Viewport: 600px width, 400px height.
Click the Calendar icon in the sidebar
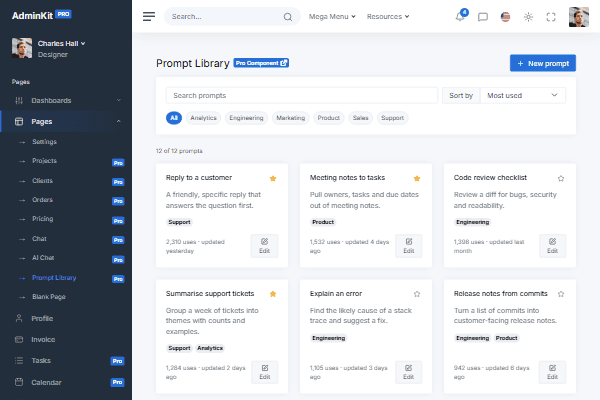(x=19, y=382)
